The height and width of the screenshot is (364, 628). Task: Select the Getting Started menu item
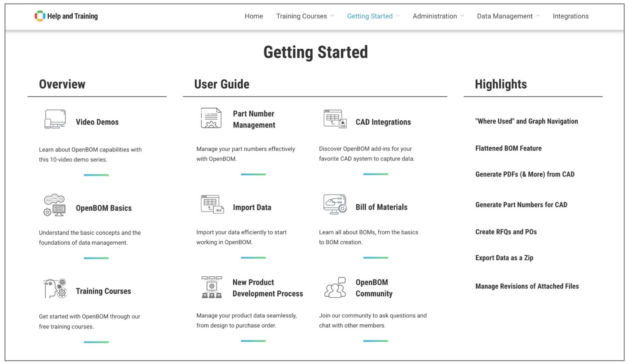click(x=370, y=16)
